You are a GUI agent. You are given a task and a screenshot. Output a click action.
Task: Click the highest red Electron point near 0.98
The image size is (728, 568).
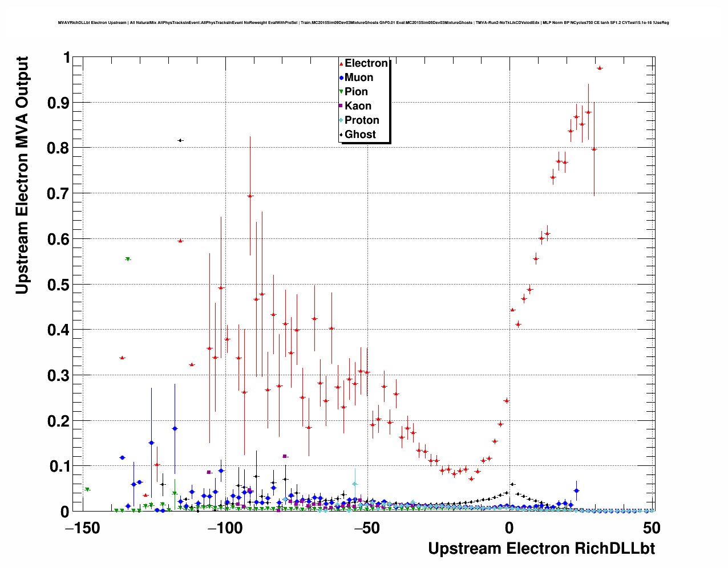pos(600,68)
